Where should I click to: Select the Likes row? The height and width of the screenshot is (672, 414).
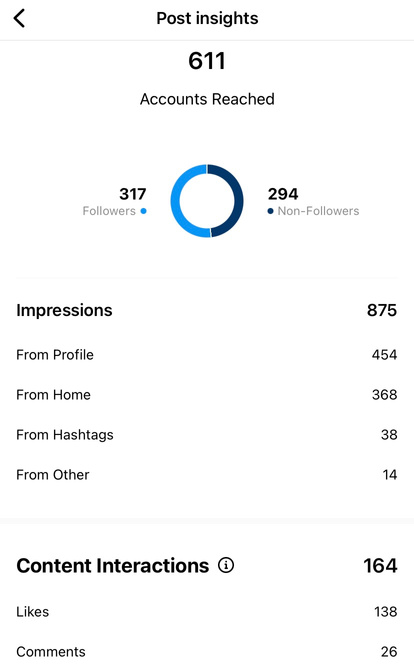(x=207, y=612)
